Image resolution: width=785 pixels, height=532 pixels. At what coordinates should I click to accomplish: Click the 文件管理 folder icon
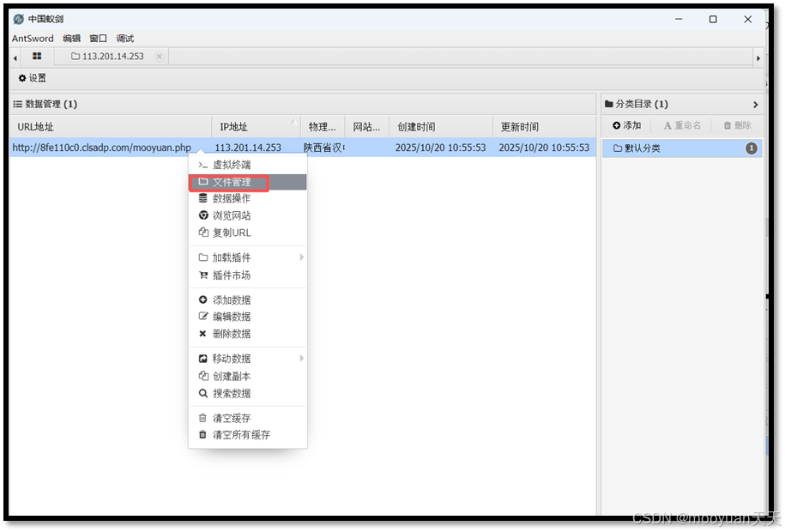coord(202,181)
